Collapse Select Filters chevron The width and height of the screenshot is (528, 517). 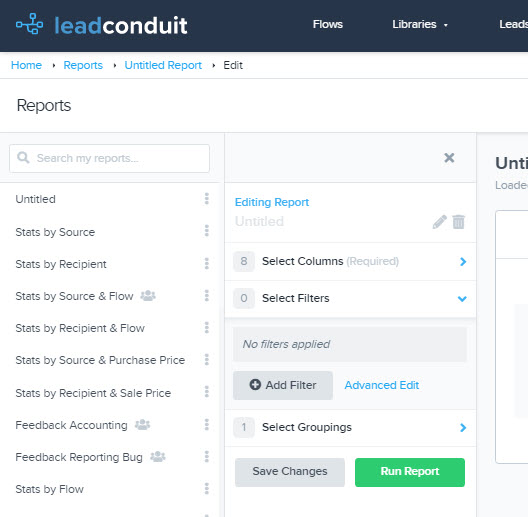click(x=462, y=298)
